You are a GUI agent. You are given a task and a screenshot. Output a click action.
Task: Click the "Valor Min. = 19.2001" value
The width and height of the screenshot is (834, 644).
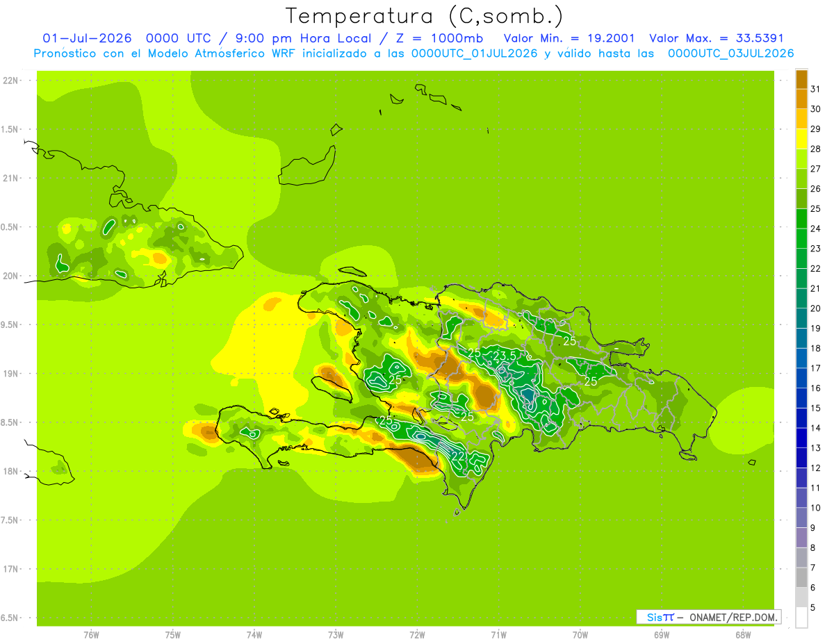(x=569, y=39)
